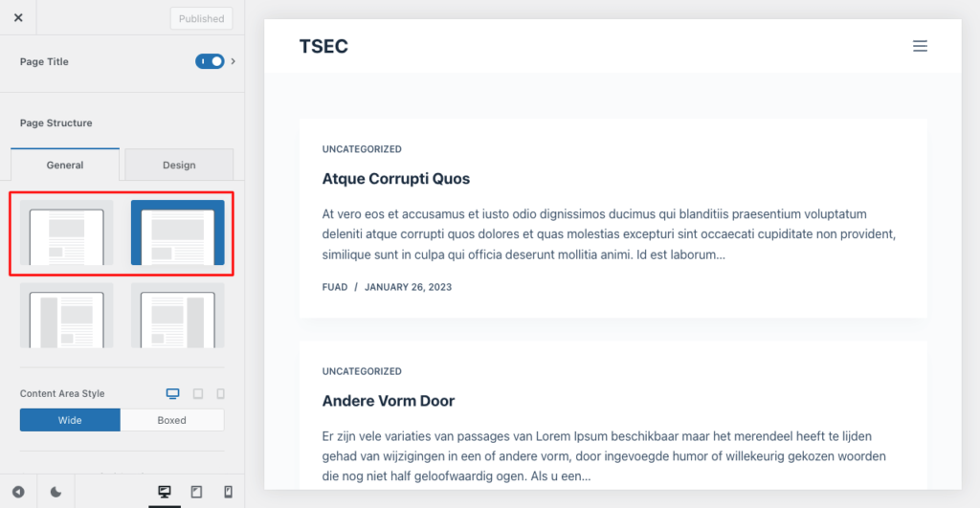Select tablet icon beside Content Area Style
The image size is (980, 508).
click(x=198, y=393)
